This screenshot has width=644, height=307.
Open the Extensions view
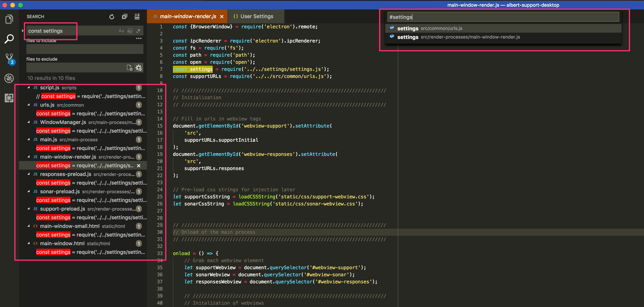click(9, 98)
